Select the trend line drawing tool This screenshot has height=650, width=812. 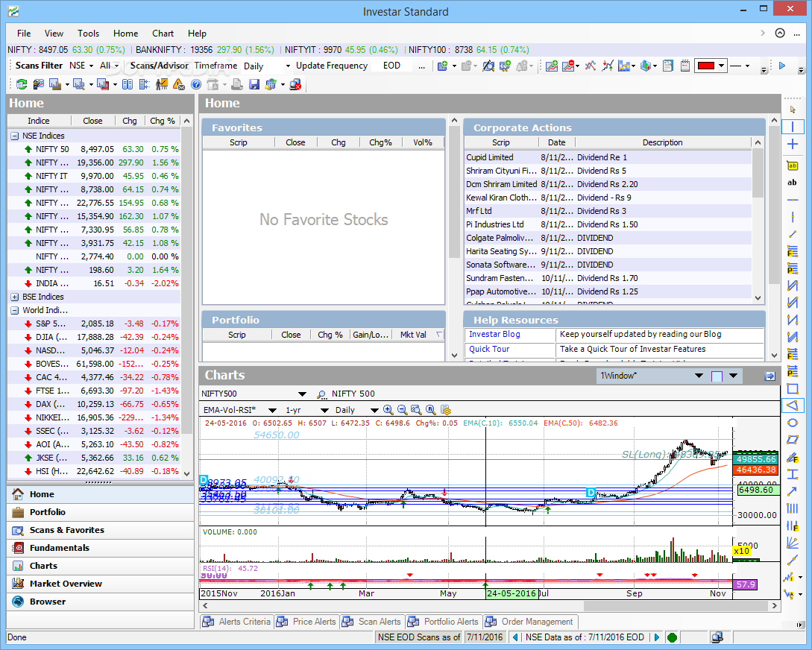(x=793, y=234)
